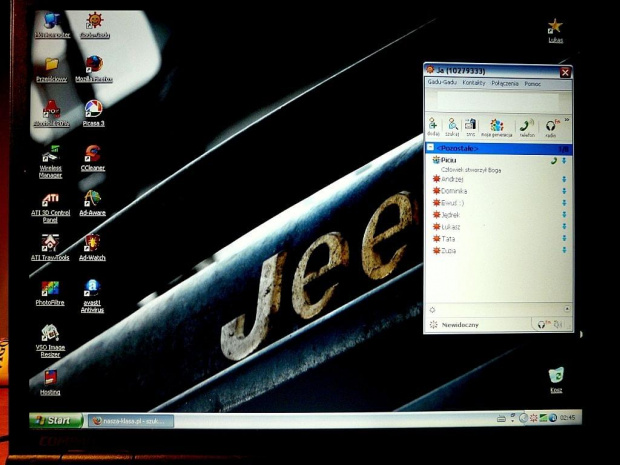Open the Ad-Aware desktop shortcut
The image size is (620, 465).
(x=93, y=203)
